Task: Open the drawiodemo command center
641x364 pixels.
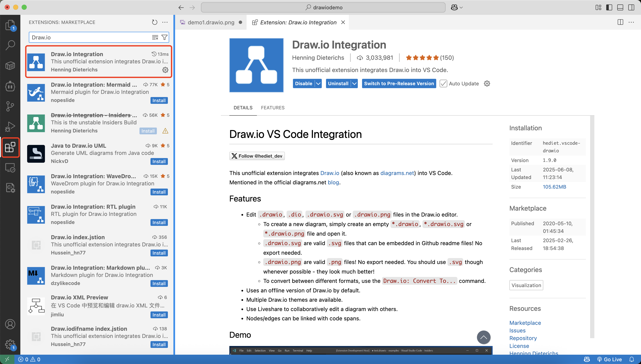Action: [x=323, y=7]
